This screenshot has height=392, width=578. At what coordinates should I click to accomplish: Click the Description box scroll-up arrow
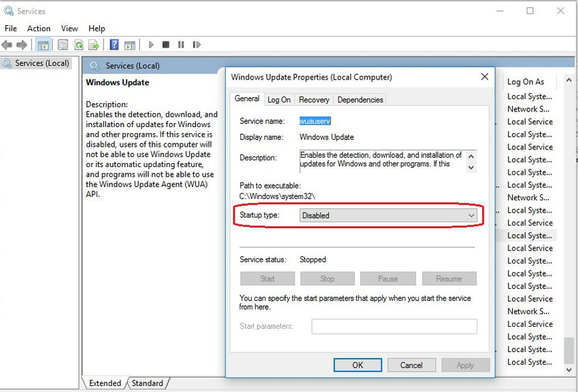tap(471, 156)
